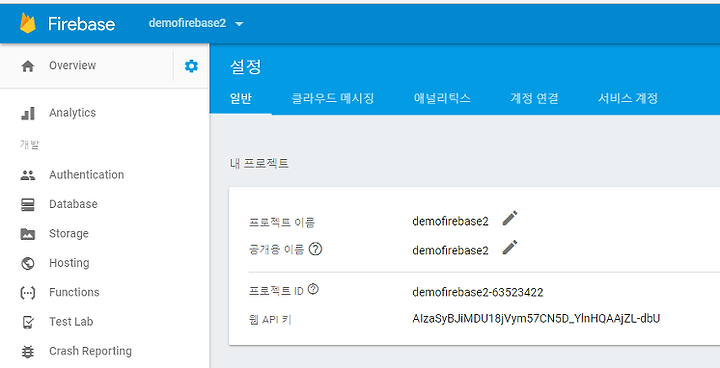Click help icon next to 공개용 이름
This screenshot has height=368, width=720.
pos(315,249)
